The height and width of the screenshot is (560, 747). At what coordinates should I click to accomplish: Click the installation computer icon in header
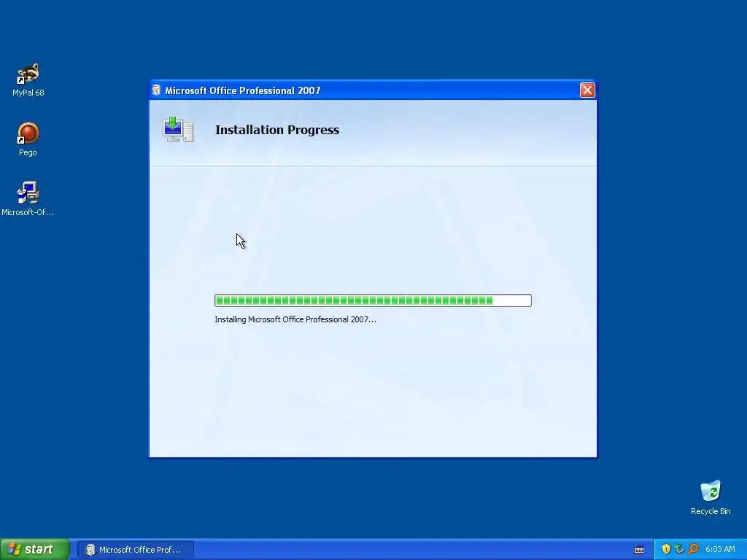[178, 129]
